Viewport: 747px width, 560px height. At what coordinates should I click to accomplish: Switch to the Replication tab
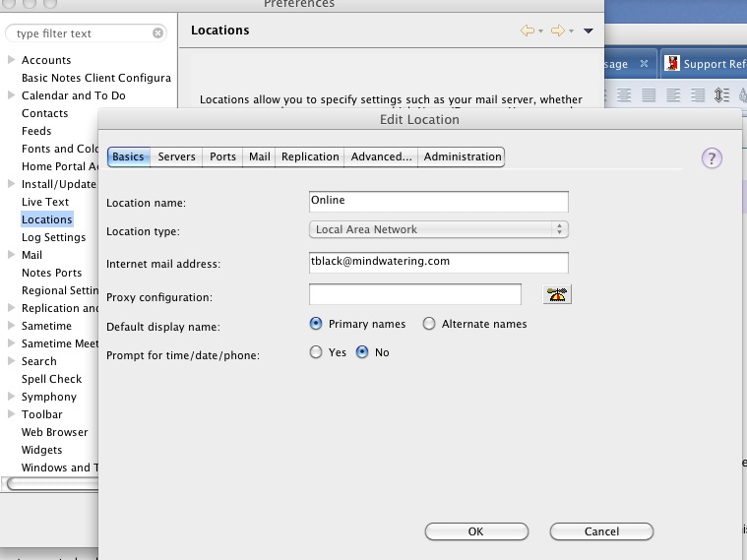click(x=310, y=156)
